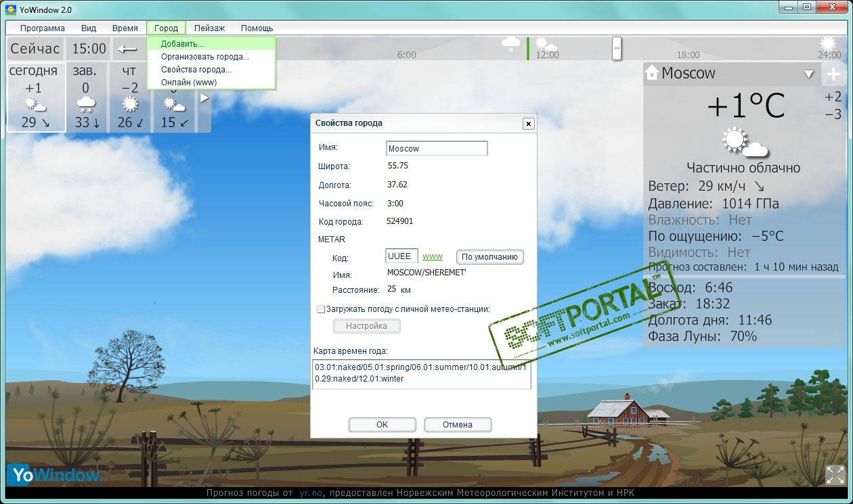Click the Настройка button
This screenshot has width=853, height=504.
coord(367,326)
